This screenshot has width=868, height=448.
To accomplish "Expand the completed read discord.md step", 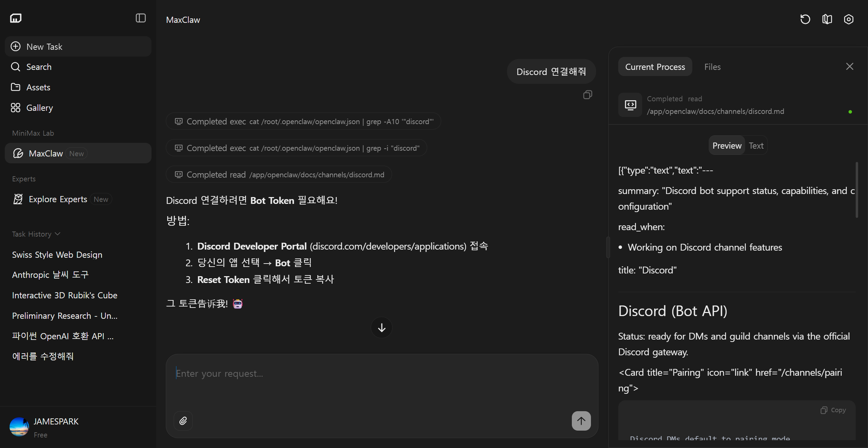I will click(x=279, y=175).
